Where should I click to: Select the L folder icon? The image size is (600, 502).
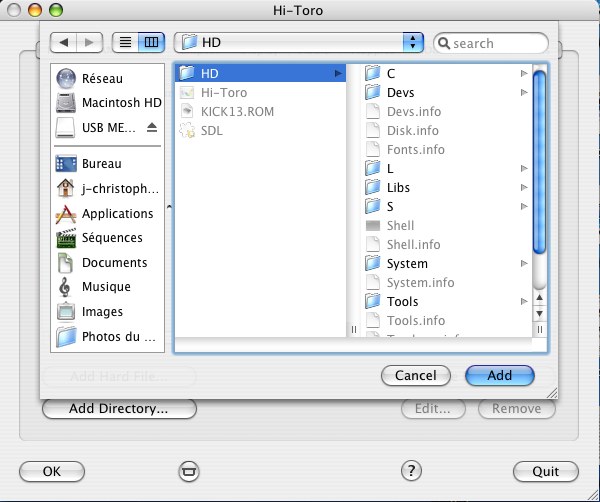click(373, 168)
